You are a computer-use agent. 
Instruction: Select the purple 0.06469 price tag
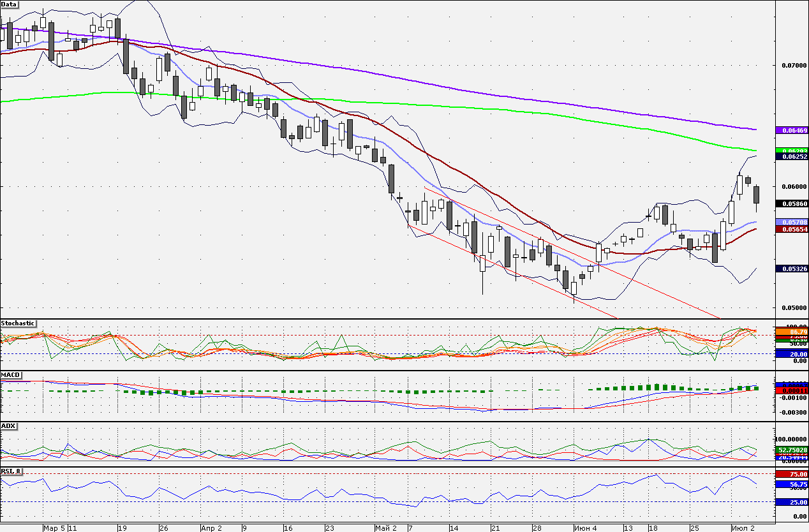click(x=792, y=130)
